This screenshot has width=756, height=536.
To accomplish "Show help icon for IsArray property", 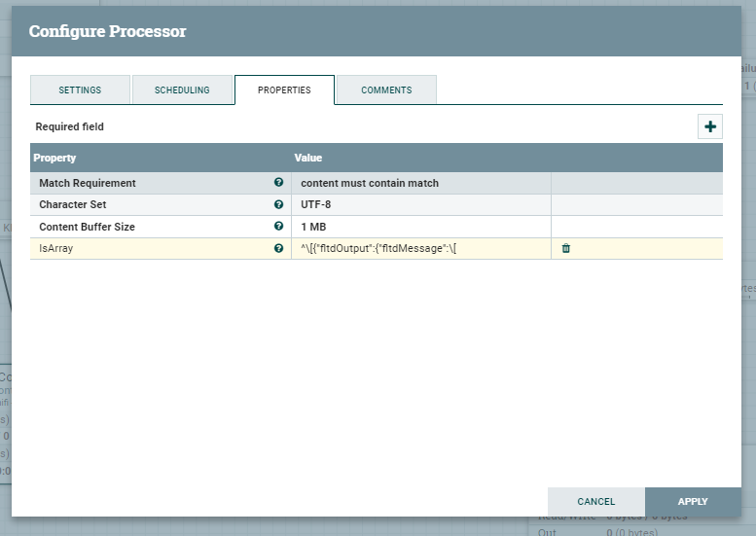I will pos(278,249).
